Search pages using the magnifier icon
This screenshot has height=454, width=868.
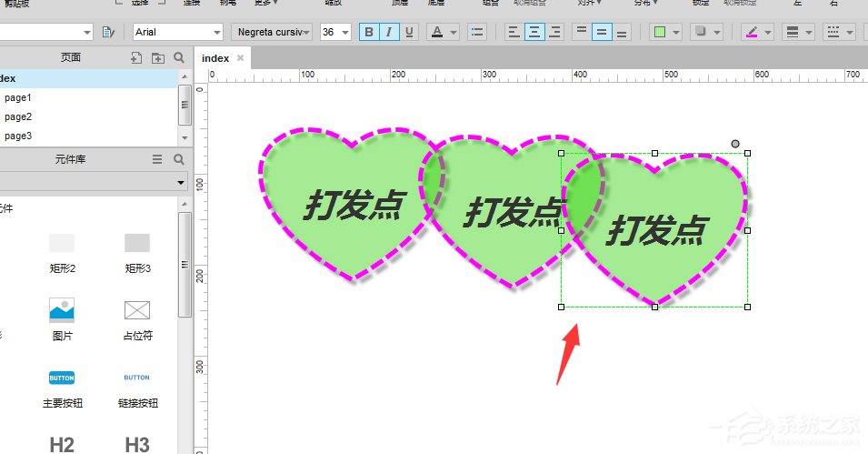[179, 57]
